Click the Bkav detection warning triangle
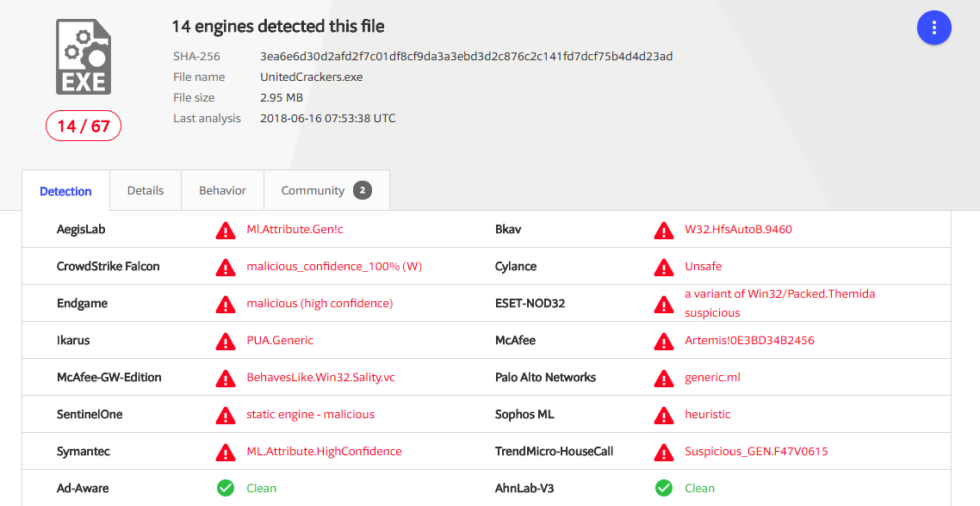This screenshot has height=506, width=980. (x=664, y=230)
